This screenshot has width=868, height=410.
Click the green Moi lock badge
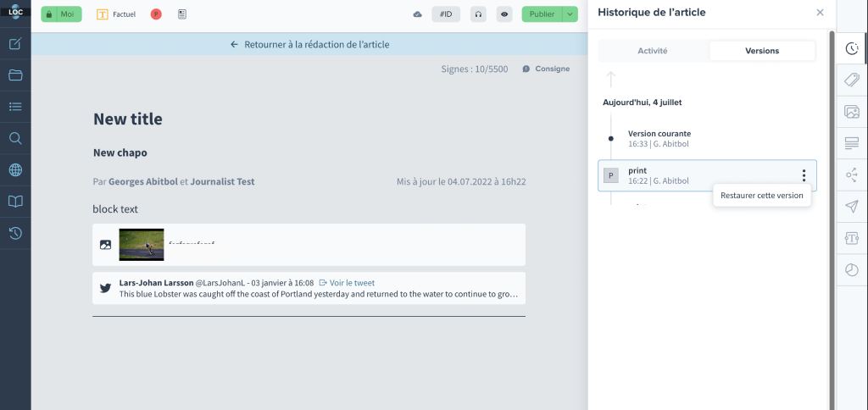click(x=61, y=14)
